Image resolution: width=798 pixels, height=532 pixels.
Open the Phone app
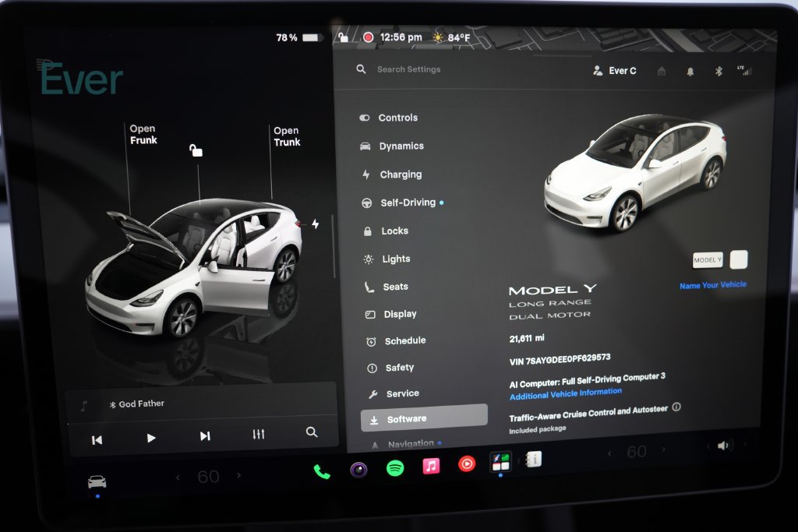coord(322,472)
